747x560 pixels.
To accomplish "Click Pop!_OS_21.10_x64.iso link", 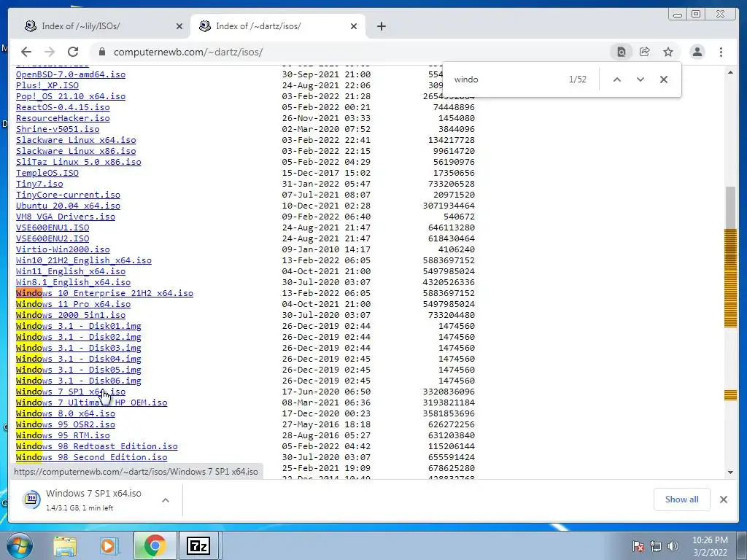I will point(71,97).
